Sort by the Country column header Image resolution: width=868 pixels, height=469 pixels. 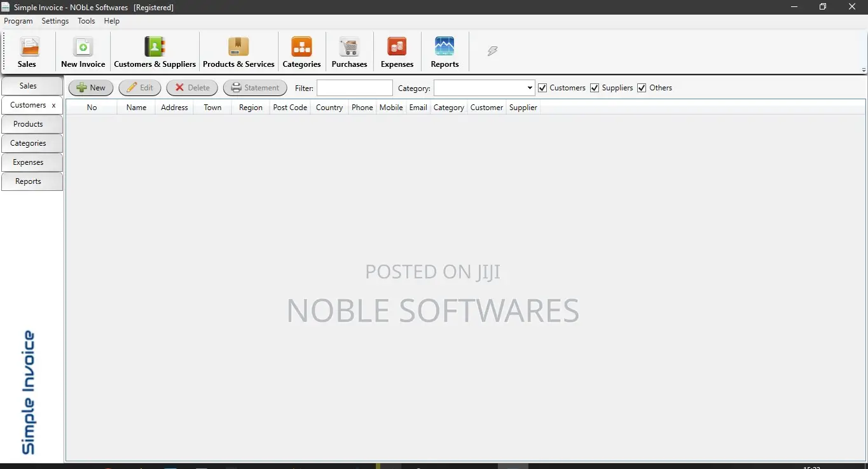[x=329, y=108]
